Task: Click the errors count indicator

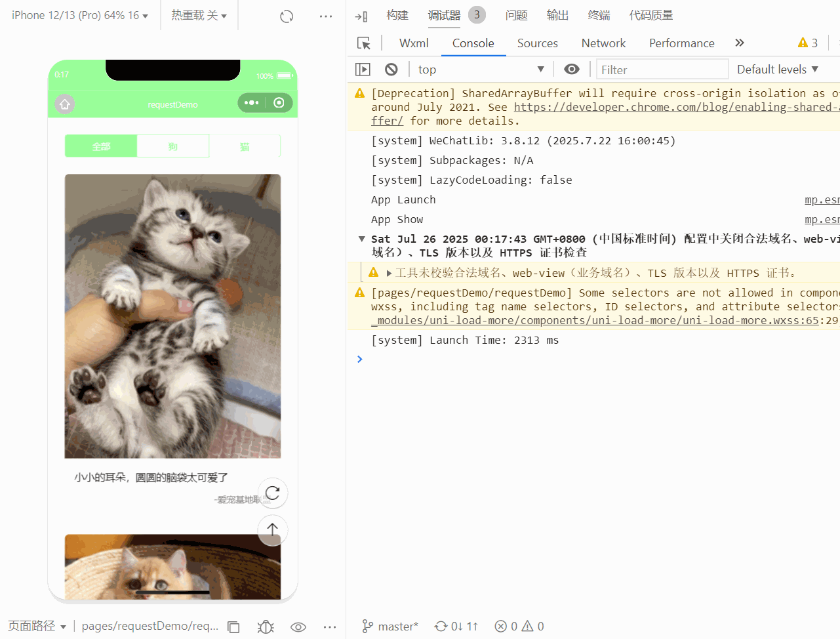Action: click(506, 627)
